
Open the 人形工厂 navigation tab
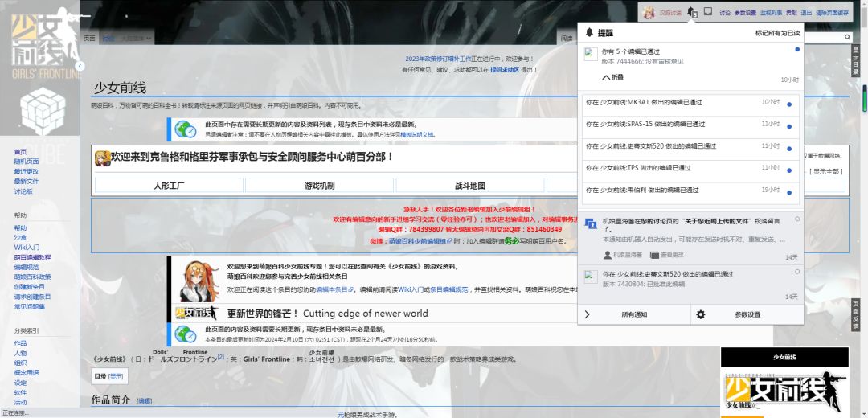(x=170, y=186)
